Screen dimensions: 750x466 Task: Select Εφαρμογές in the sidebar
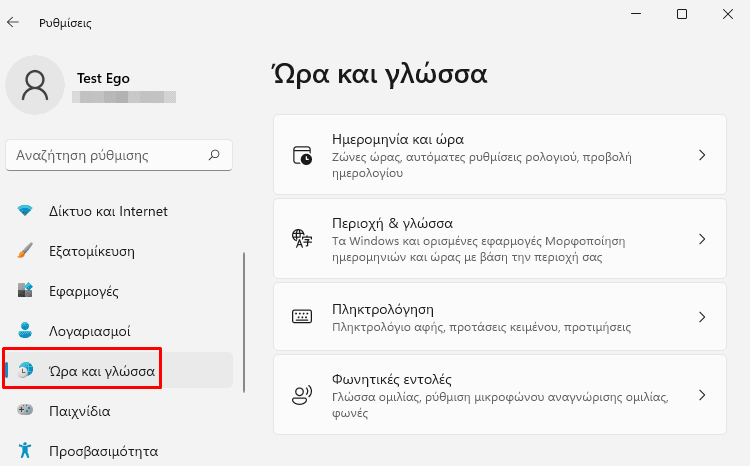(119, 291)
